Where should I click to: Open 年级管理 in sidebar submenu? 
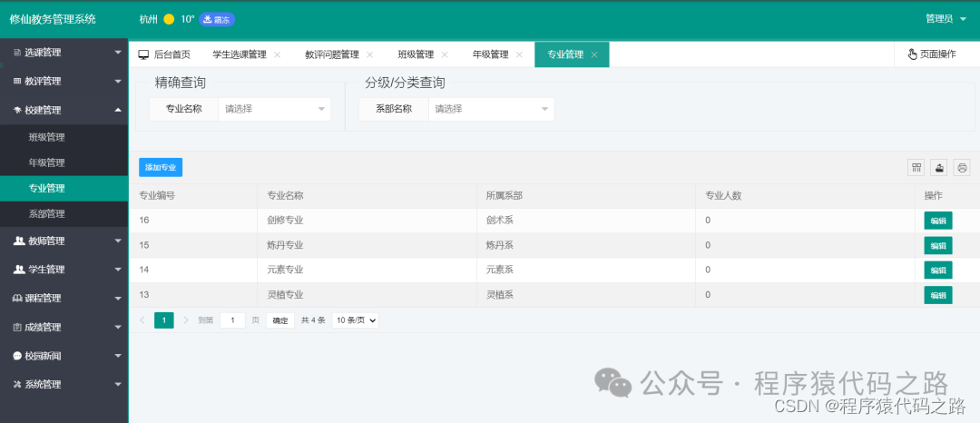(64, 163)
